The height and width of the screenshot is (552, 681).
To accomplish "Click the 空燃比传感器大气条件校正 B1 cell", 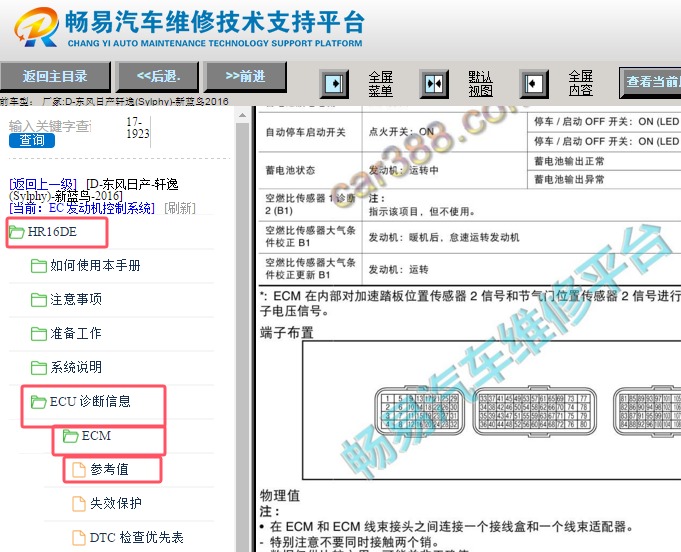I will (x=310, y=237).
